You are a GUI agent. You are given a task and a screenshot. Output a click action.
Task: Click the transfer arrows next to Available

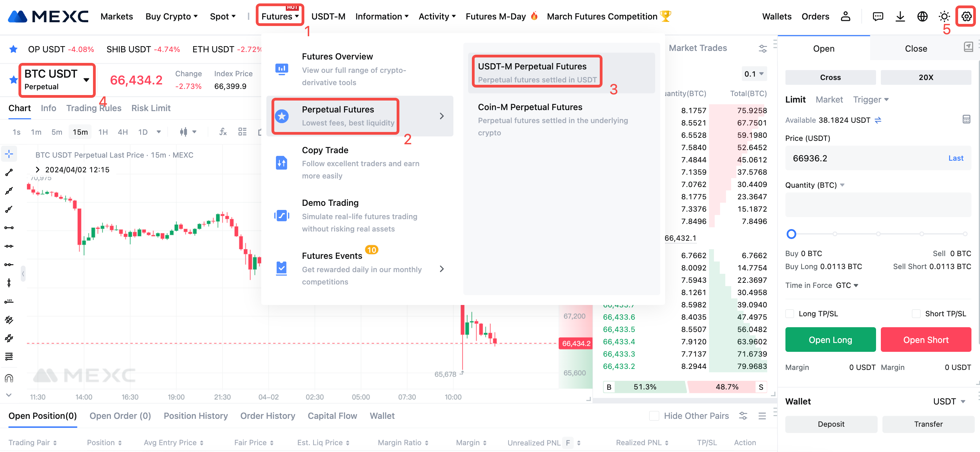pos(878,120)
